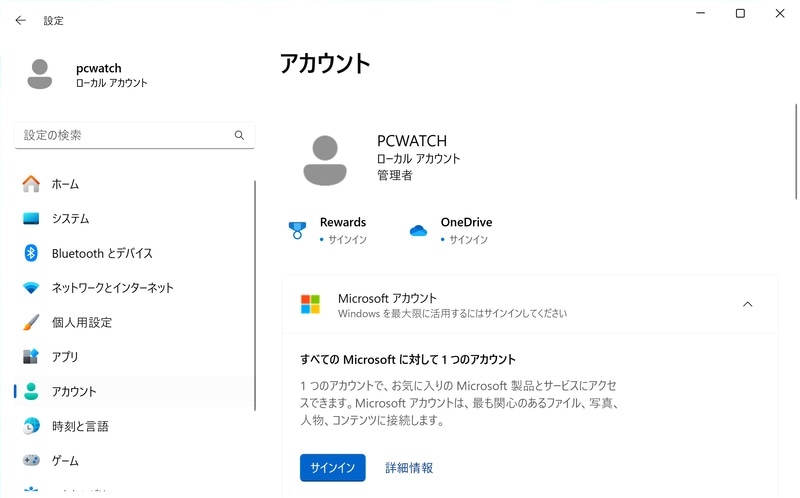
Task: Click the OneDrive label
Action: click(466, 222)
